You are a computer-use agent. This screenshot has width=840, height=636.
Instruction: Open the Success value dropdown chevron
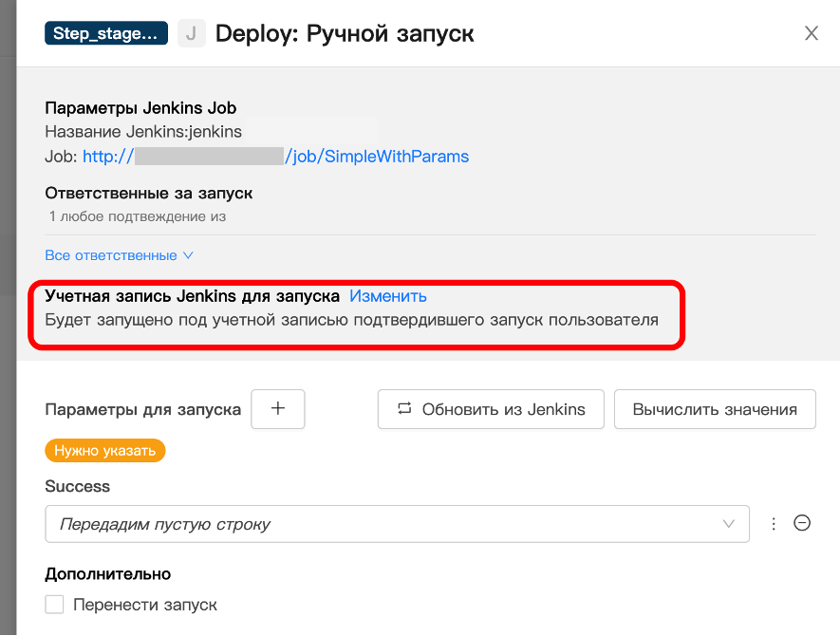tap(729, 524)
